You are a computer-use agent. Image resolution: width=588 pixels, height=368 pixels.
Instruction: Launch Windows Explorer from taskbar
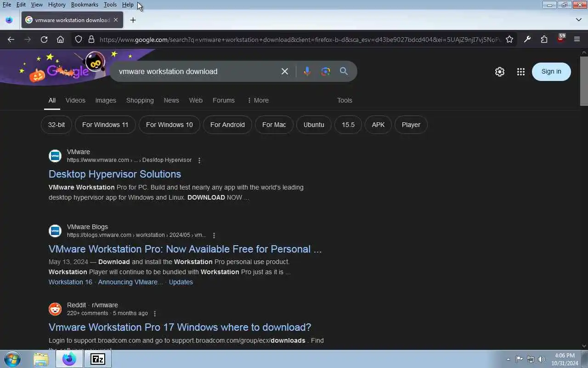click(41, 359)
